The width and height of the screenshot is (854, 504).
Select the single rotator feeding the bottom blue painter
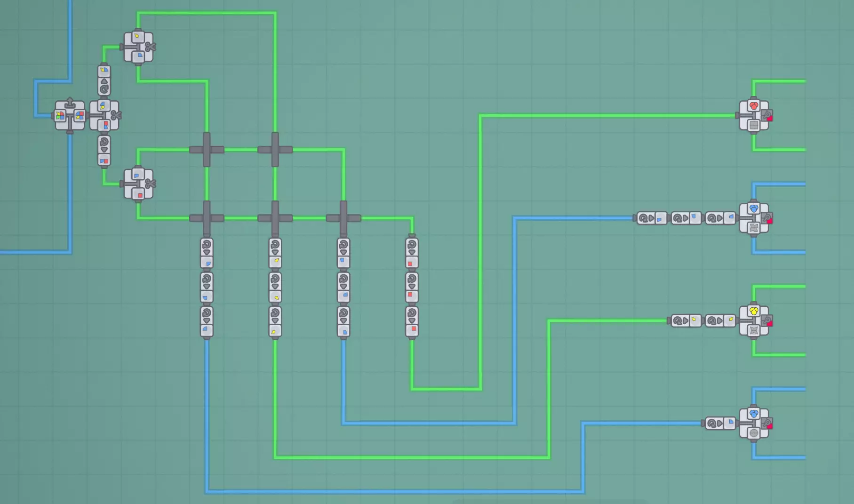(719, 423)
